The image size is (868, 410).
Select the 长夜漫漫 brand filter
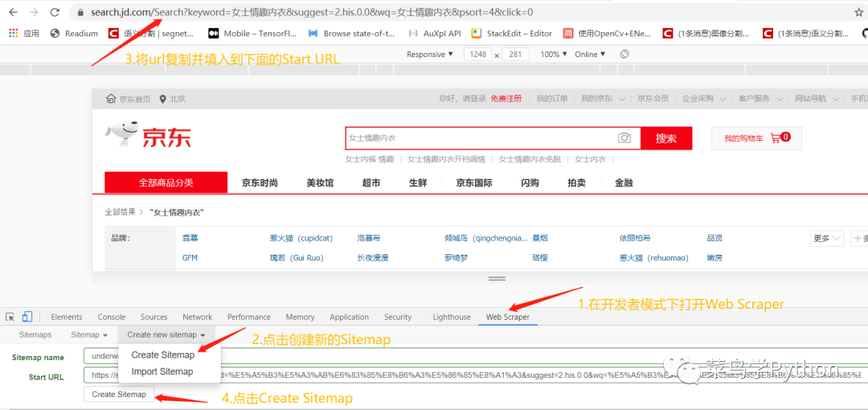tap(373, 257)
